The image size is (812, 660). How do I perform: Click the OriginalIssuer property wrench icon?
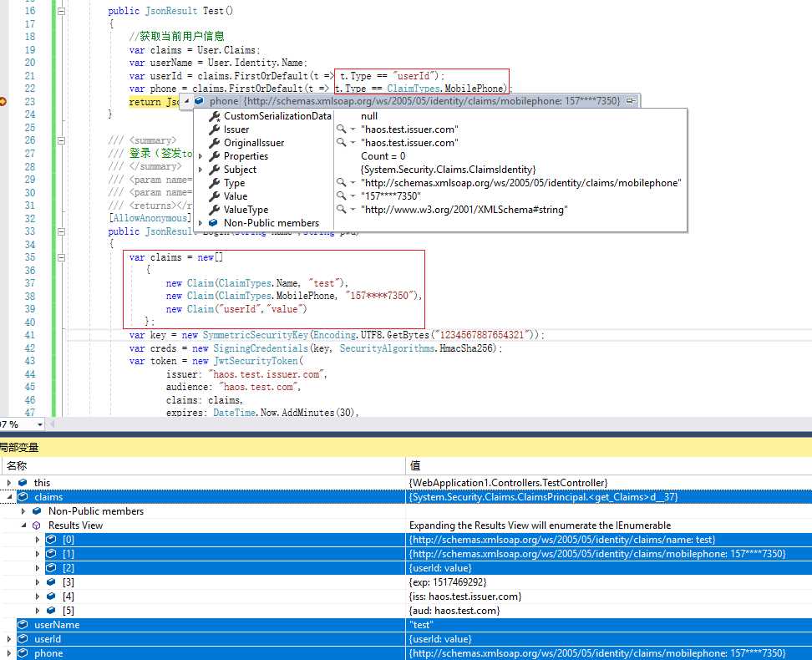pyautogui.click(x=214, y=143)
